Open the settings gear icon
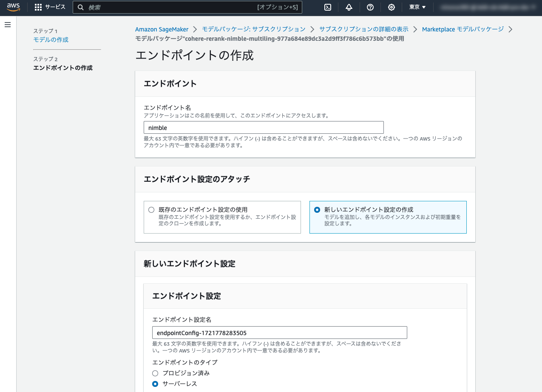Screen dimensions: 542x392 [392, 7]
